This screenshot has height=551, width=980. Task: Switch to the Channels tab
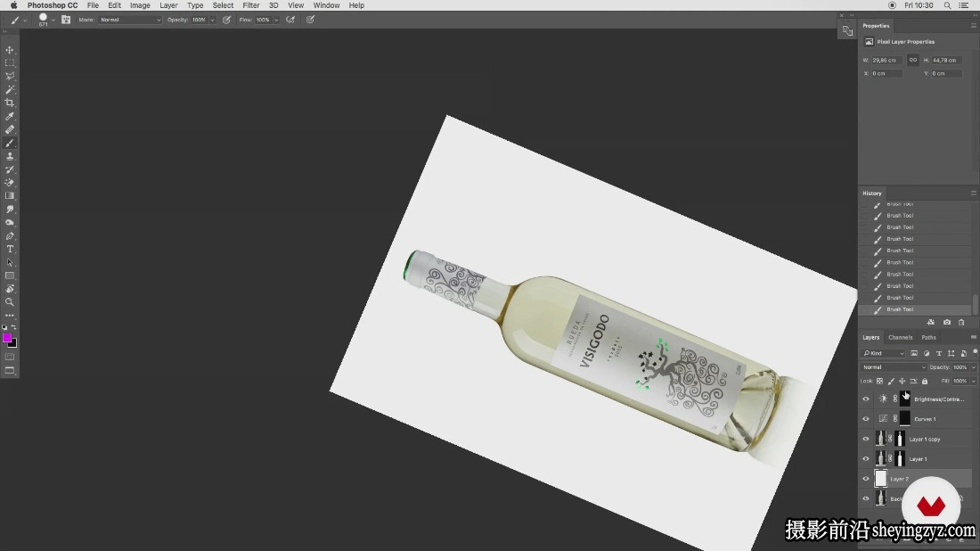click(901, 337)
